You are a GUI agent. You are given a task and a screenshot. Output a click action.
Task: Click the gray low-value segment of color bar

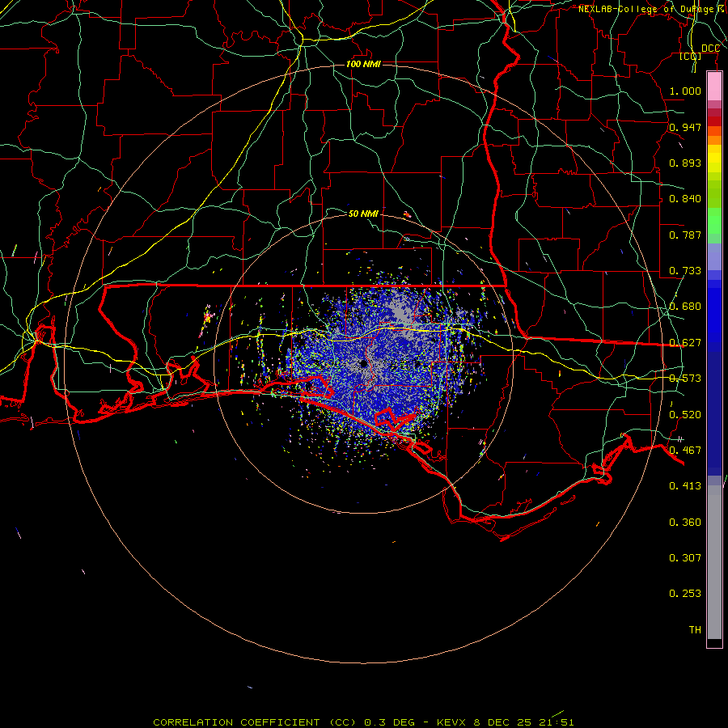click(714, 562)
